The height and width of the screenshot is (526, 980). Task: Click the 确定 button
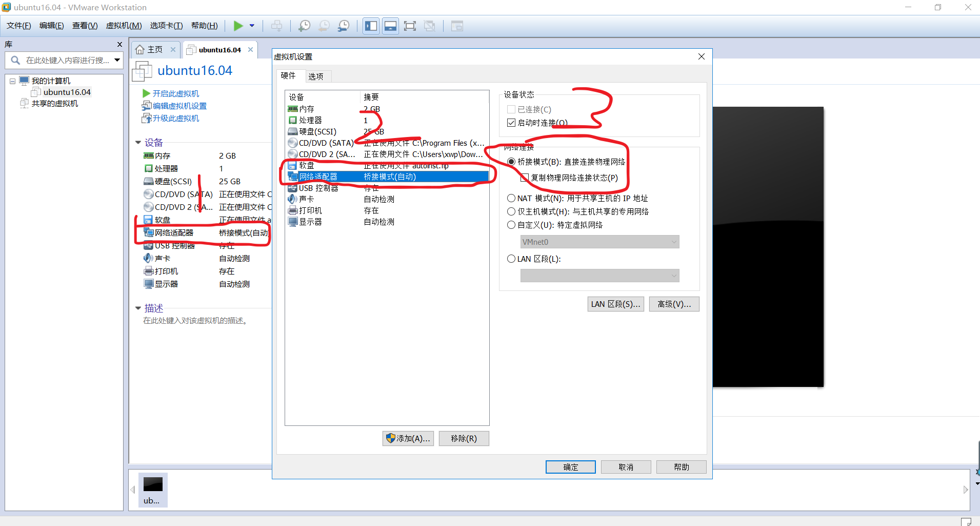point(571,467)
